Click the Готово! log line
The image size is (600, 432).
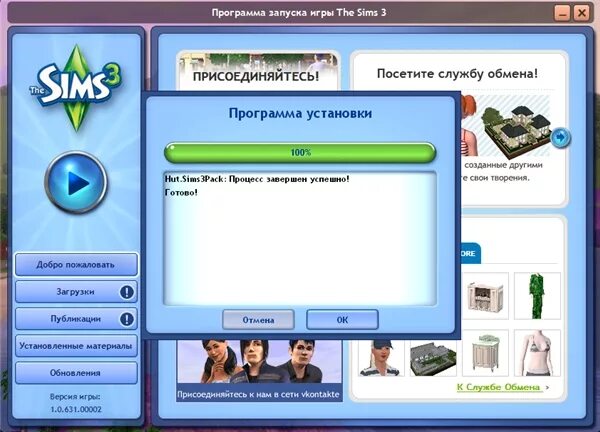[181, 192]
